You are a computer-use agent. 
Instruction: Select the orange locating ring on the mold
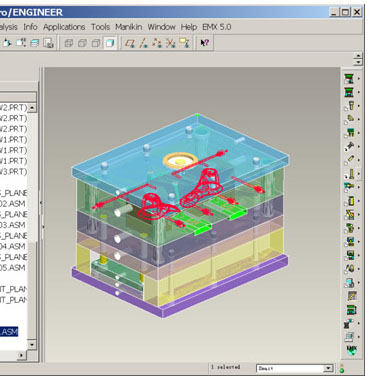[x=180, y=161]
